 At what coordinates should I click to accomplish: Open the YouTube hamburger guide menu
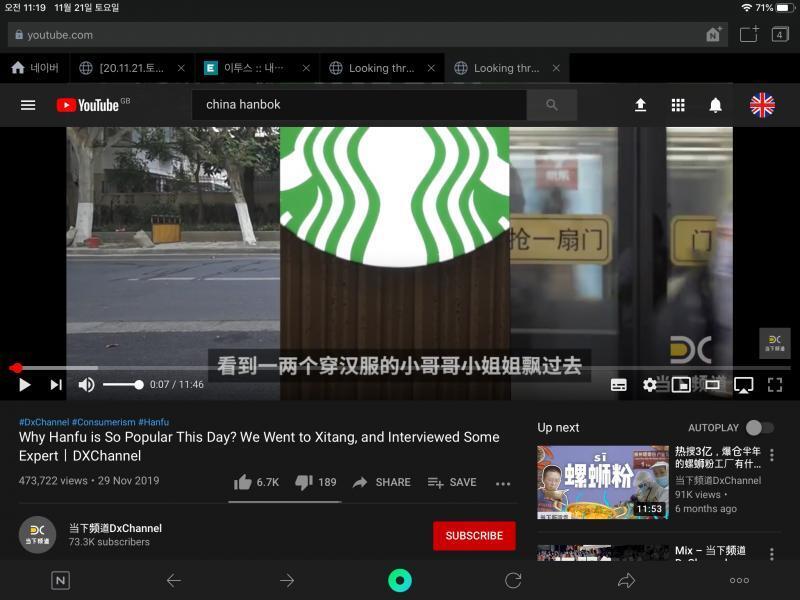click(x=28, y=105)
